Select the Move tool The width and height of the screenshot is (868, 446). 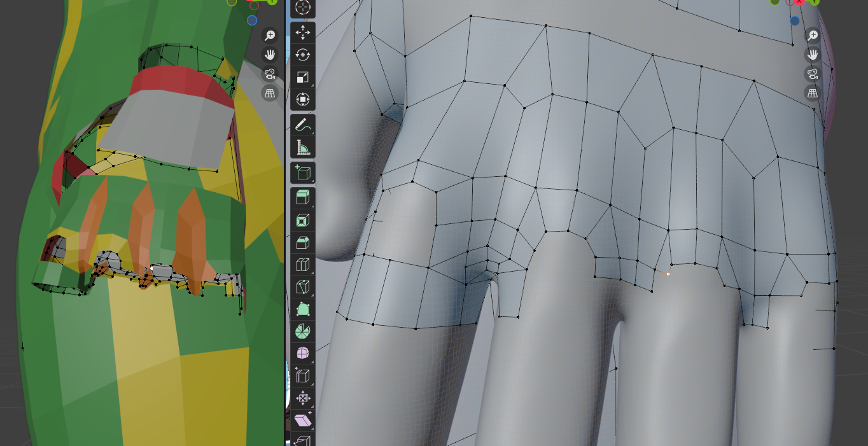point(303,32)
